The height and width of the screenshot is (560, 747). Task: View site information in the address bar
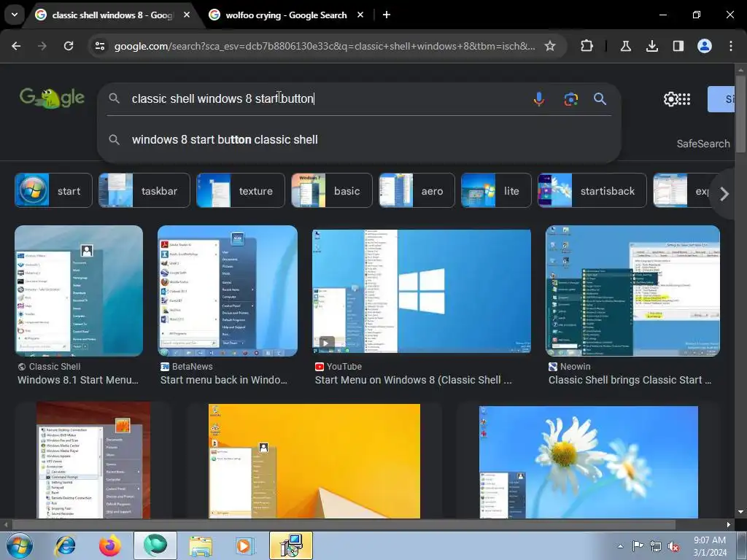[99, 46]
